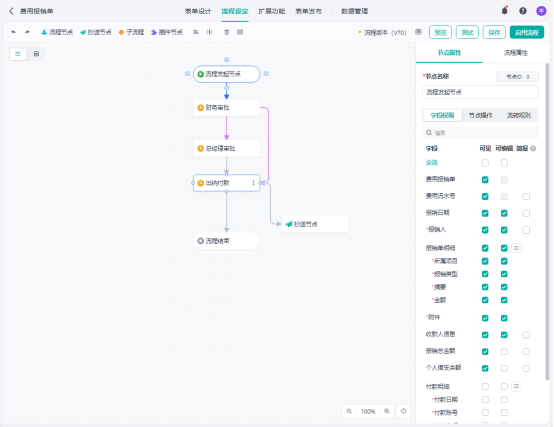This screenshot has width=554, height=427.
Task: Expand the 付款明细 sub-field list icon
Action: click(x=516, y=386)
